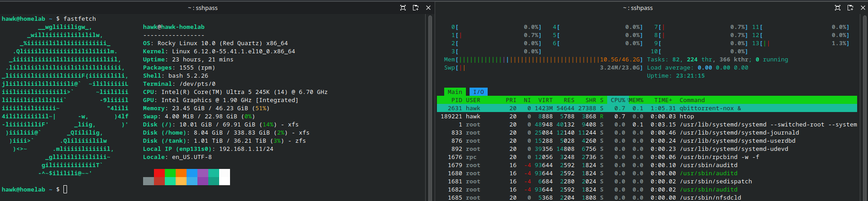Sort by the MEM% column header

coord(636,100)
